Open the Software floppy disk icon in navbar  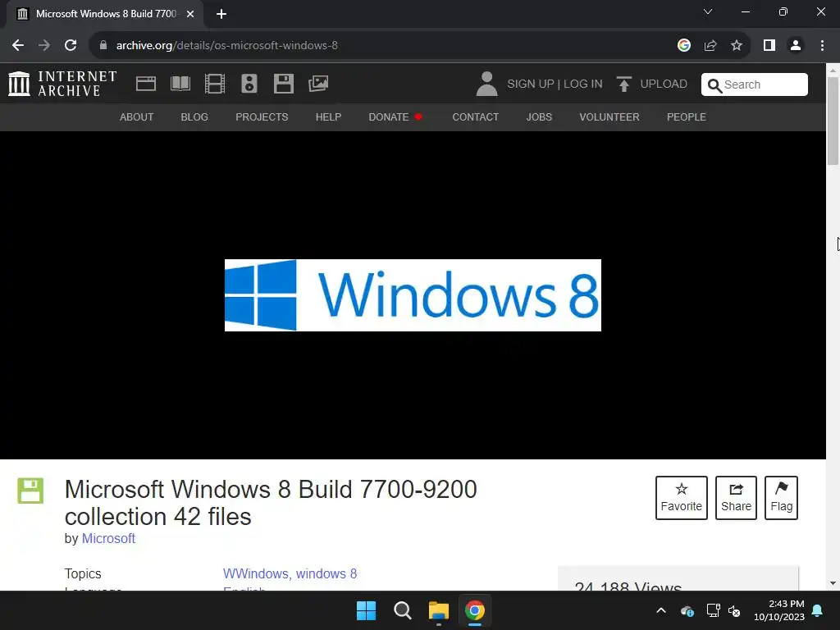(x=283, y=84)
